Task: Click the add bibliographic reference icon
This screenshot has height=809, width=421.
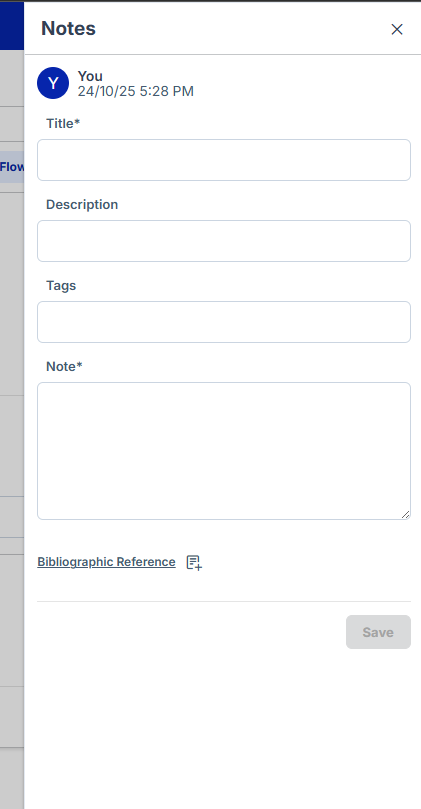Action: coord(194,562)
